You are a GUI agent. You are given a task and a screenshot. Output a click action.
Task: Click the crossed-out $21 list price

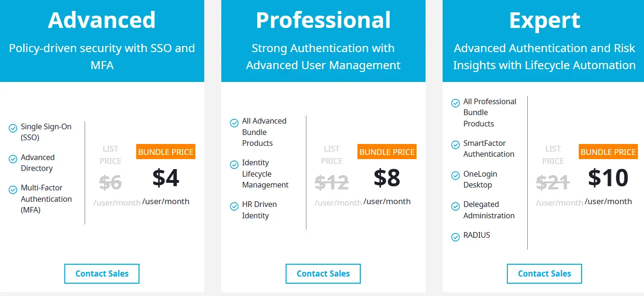[x=552, y=182]
